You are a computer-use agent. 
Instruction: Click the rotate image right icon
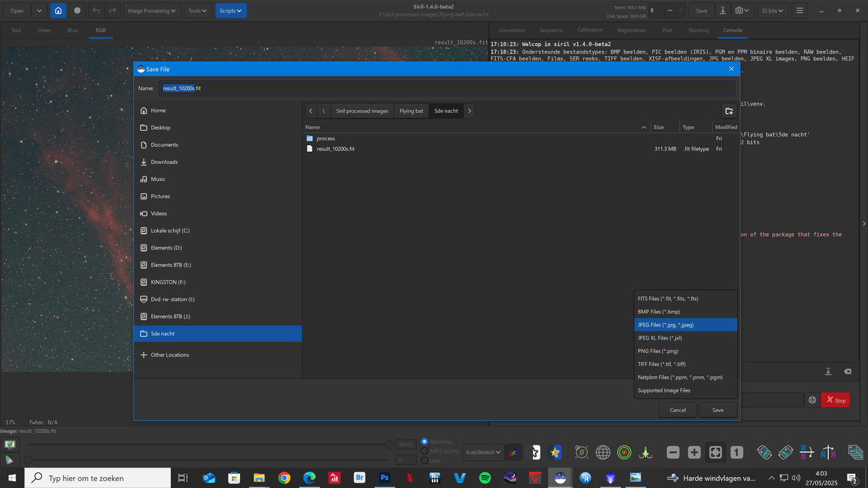point(785,452)
